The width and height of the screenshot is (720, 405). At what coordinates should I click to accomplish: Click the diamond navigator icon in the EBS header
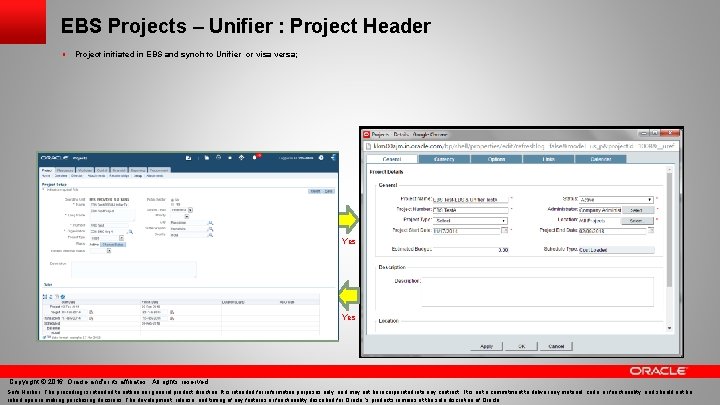242,158
